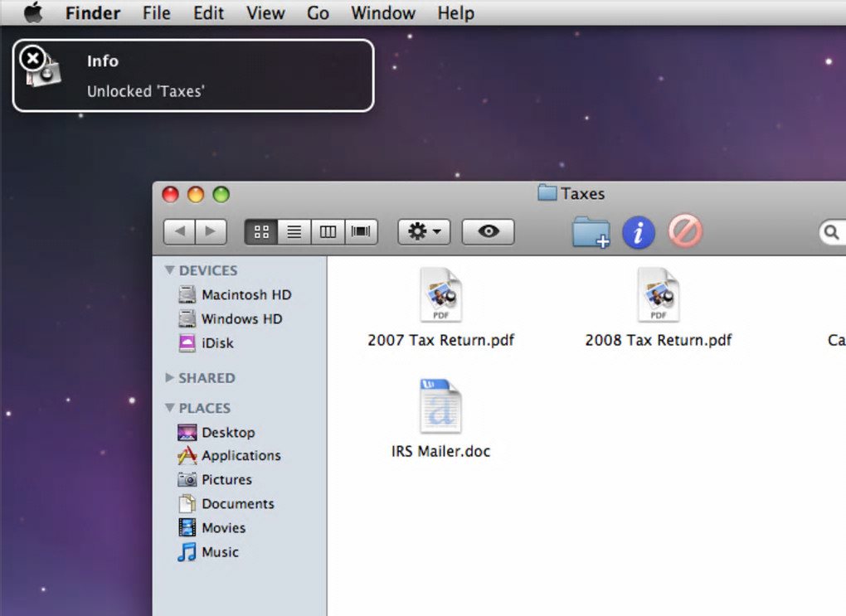
Task: Click the red prohibition sign icon
Action: [x=685, y=232]
